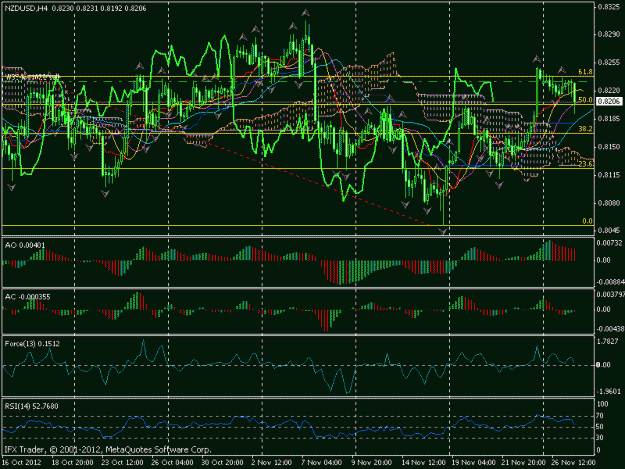The height and width of the screenshot is (469, 625).
Task: Select the Fibonacci 23.6 level label
Action: [585, 164]
